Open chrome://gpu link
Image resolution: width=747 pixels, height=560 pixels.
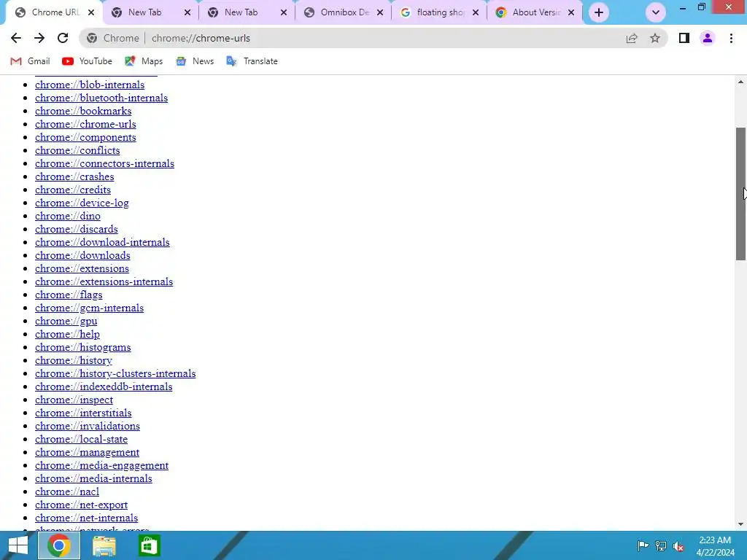click(66, 321)
